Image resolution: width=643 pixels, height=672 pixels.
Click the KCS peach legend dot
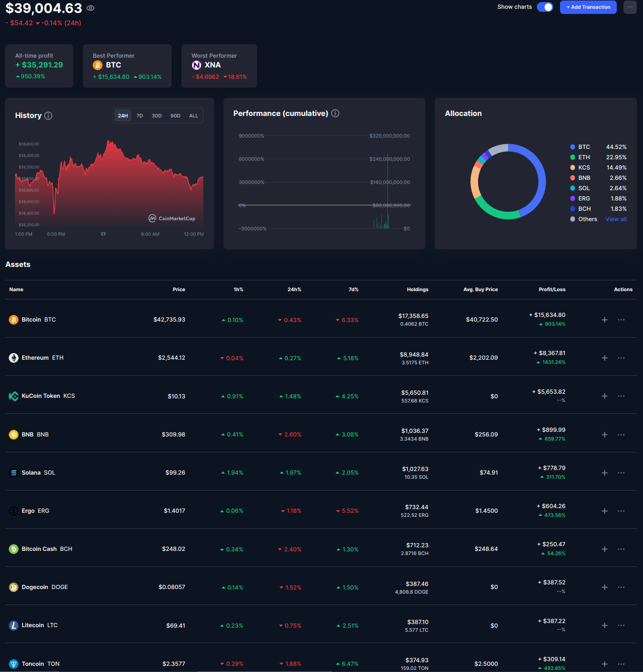point(572,167)
